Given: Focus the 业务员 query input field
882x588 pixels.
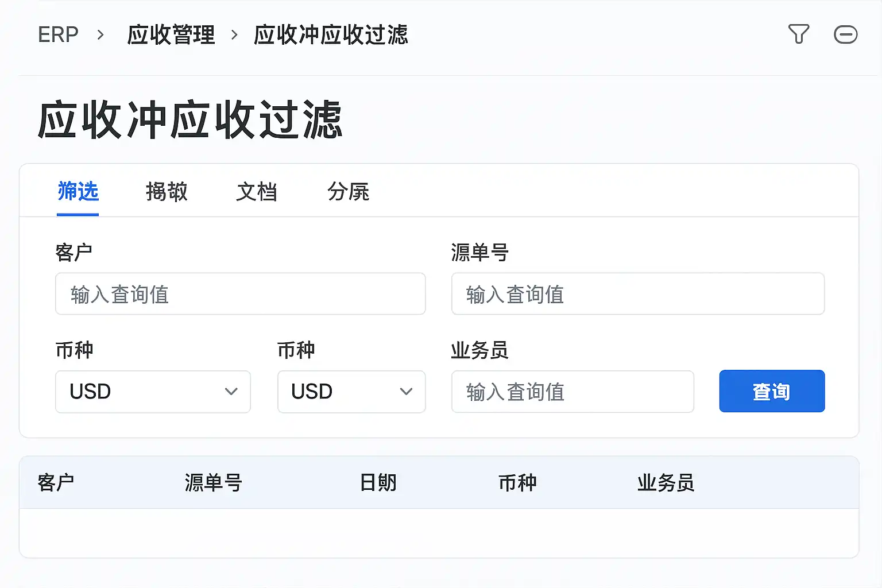Looking at the screenshot, I should (x=572, y=392).
